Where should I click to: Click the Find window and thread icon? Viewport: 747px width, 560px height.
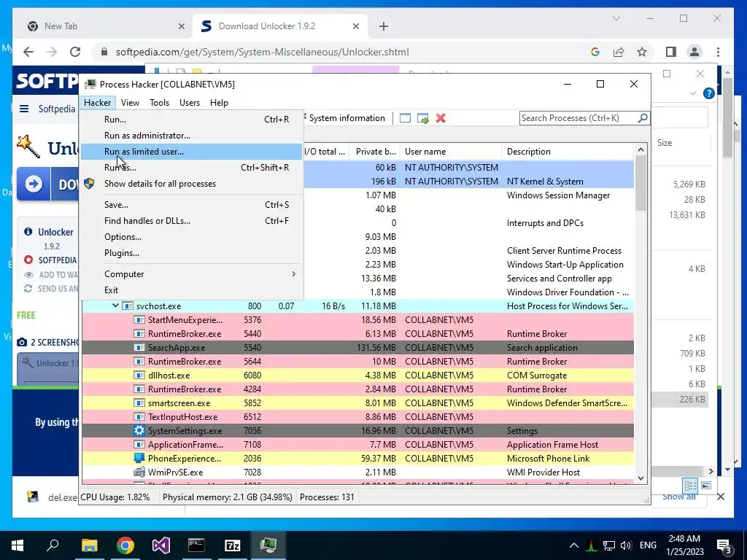pos(422,118)
